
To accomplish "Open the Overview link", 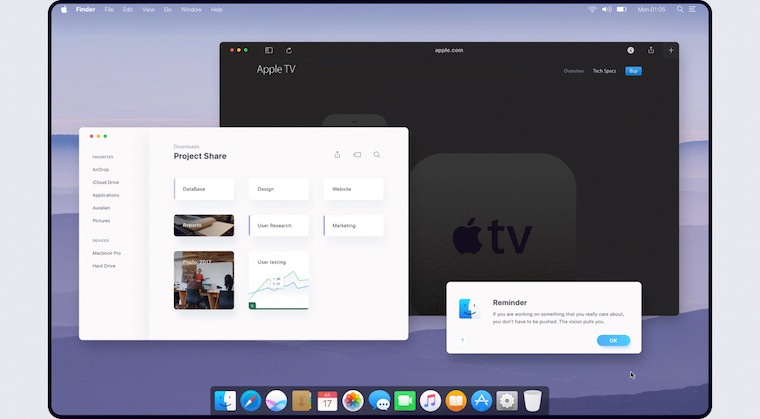I will click(x=573, y=71).
